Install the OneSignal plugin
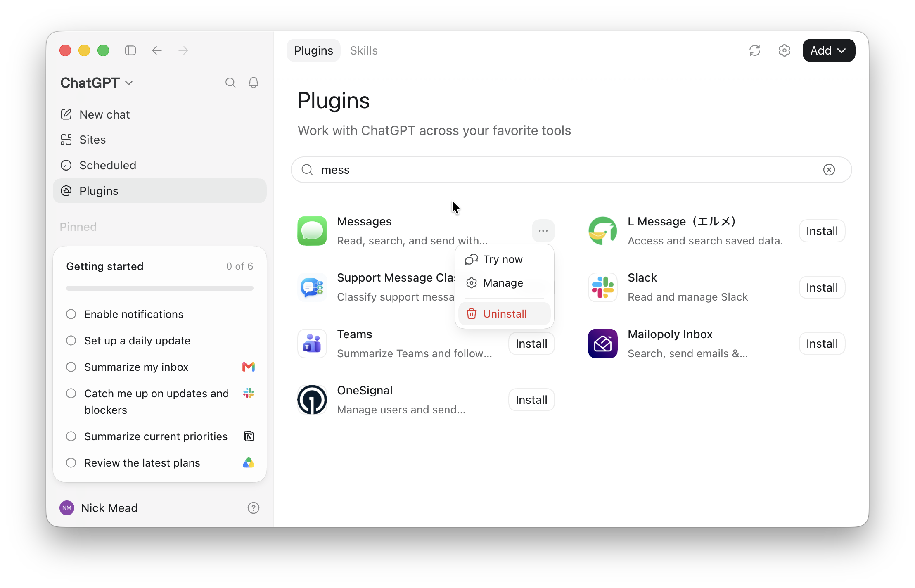Image resolution: width=915 pixels, height=588 pixels. click(x=531, y=400)
